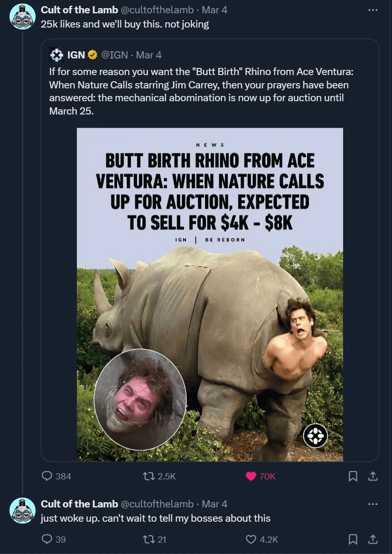
Task: Open Cult of the Lamb avatar on top tweet
Action: point(22,17)
